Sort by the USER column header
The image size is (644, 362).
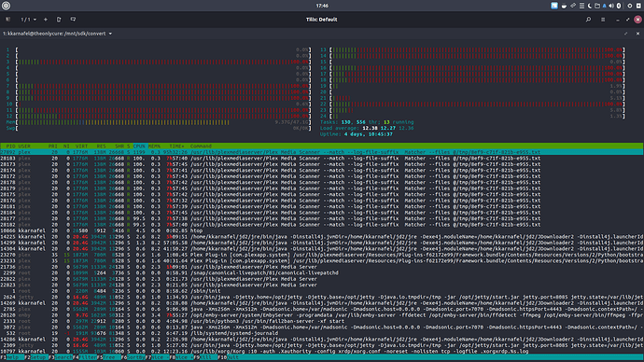pyautogui.click(x=24, y=146)
